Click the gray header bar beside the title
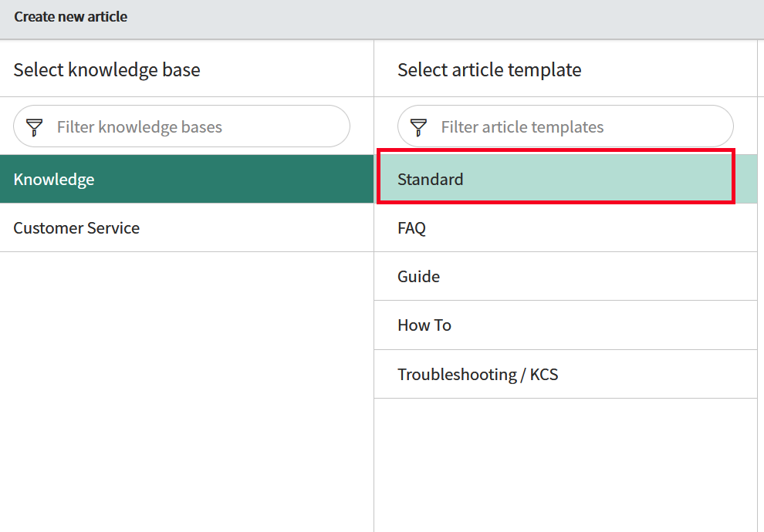This screenshot has height=532, width=764. [x=438, y=19]
